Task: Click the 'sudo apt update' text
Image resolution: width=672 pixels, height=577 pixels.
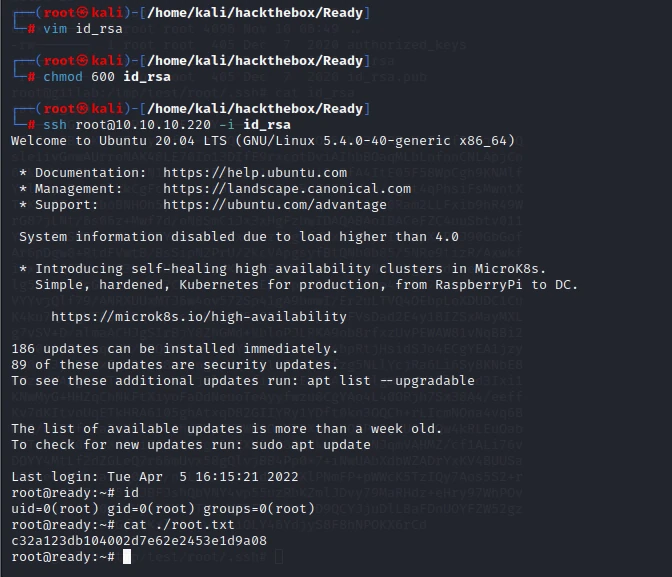Action: (311, 445)
